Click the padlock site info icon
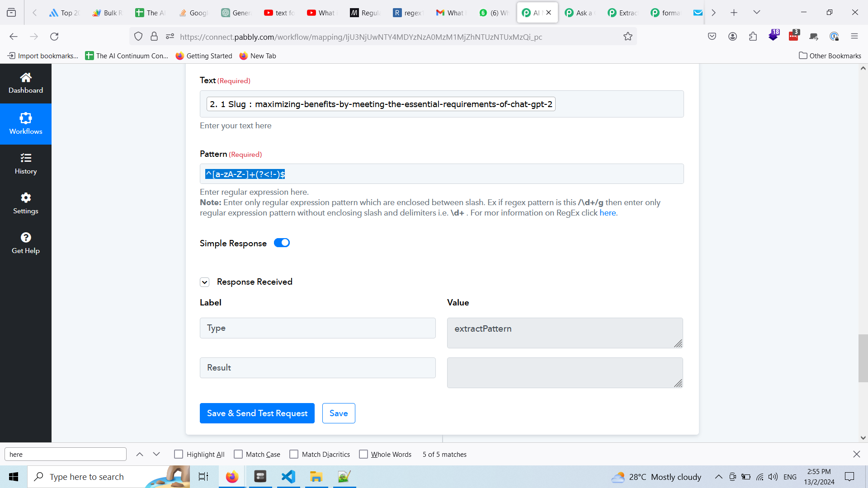The height and width of the screenshot is (488, 868). [154, 37]
